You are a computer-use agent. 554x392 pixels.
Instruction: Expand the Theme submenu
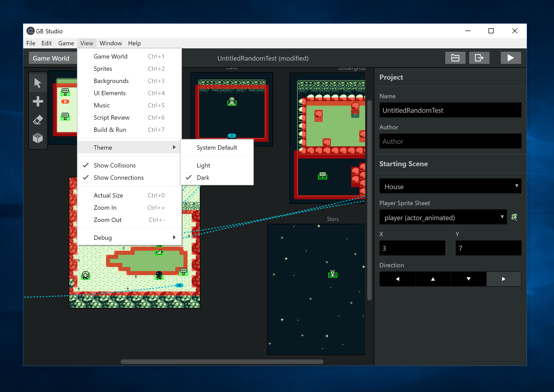[x=129, y=148]
